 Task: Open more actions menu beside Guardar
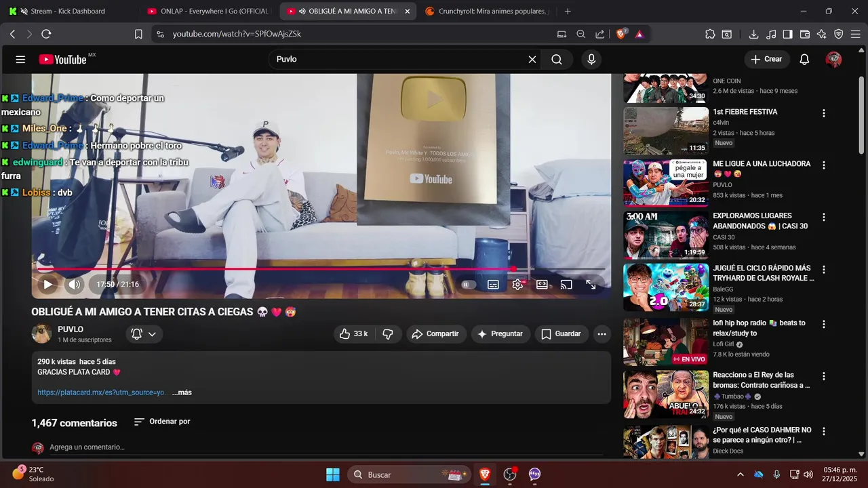coord(601,333)
